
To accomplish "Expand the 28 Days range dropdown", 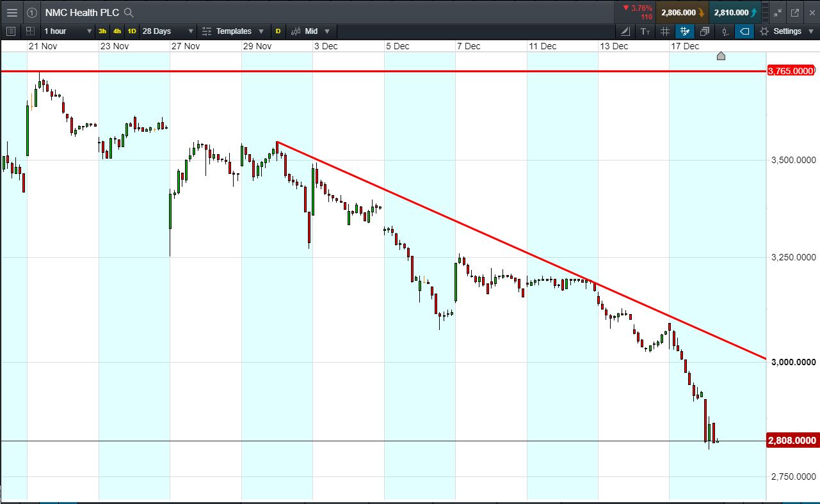I will pyautogui.click(x=168, y=31).
